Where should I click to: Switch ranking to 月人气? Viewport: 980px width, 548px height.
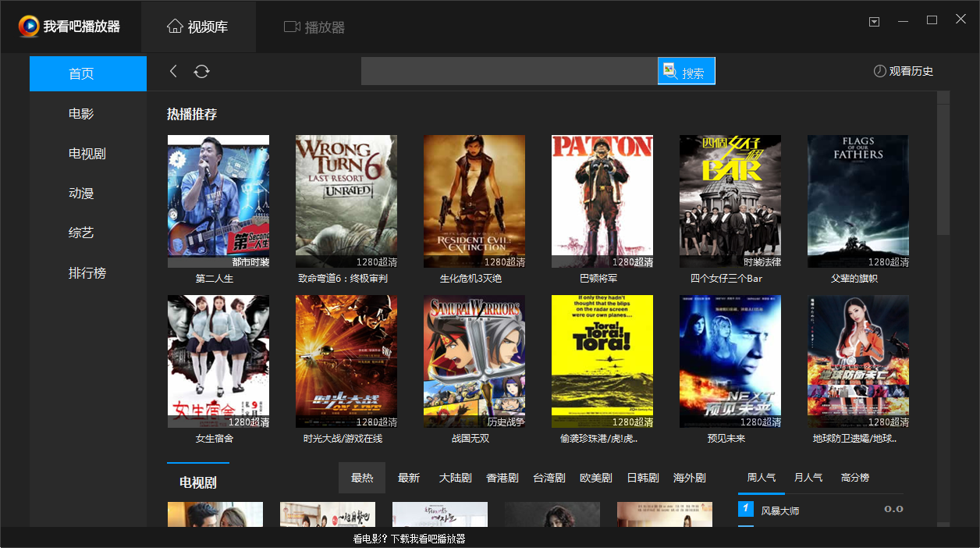tap(808, 477)
